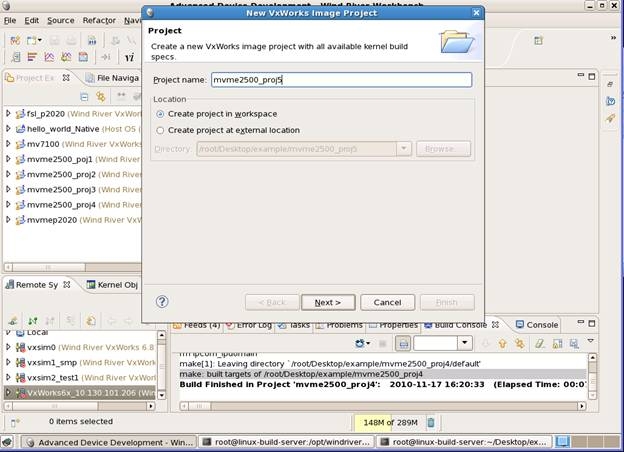
Task: Expand the mvmep2020 project node
Action: click(8, 219)
